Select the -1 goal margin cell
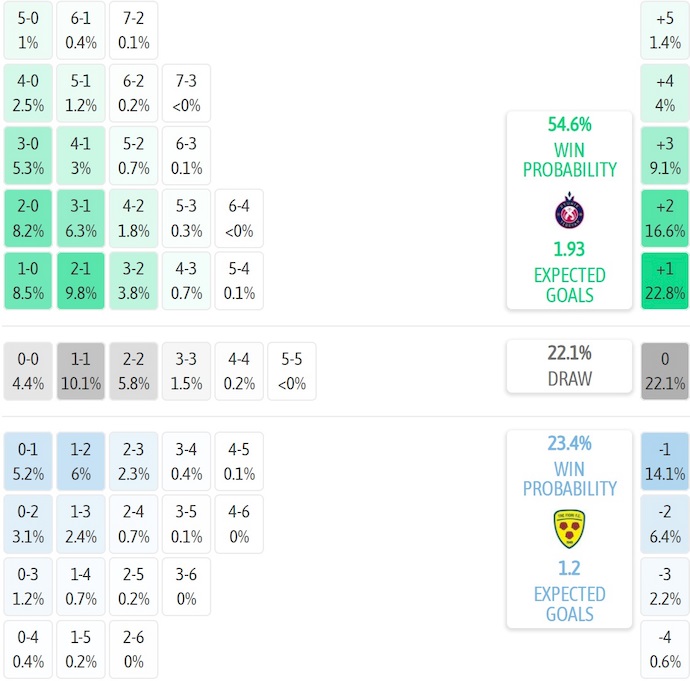Viewport: 690px width, 681px height. coord(665,462)
